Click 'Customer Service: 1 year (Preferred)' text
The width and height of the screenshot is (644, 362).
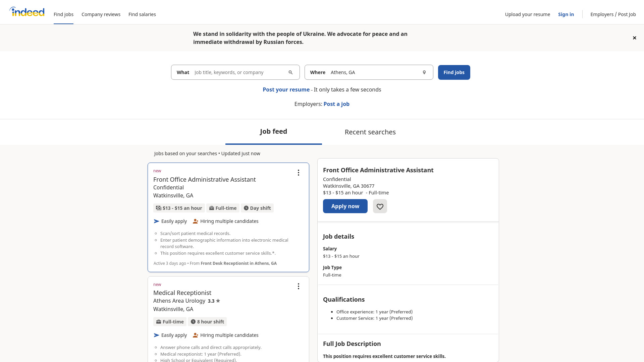(374, 318)
